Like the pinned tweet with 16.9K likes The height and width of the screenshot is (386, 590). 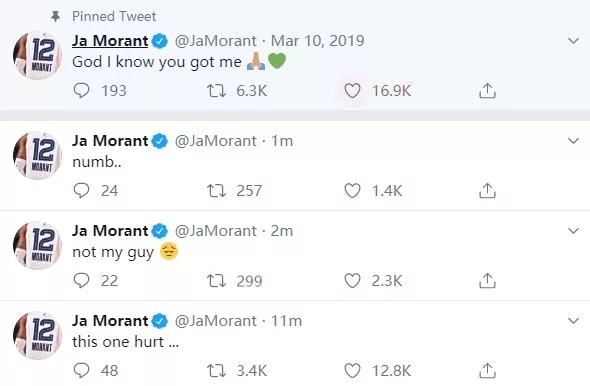point(352,91)
